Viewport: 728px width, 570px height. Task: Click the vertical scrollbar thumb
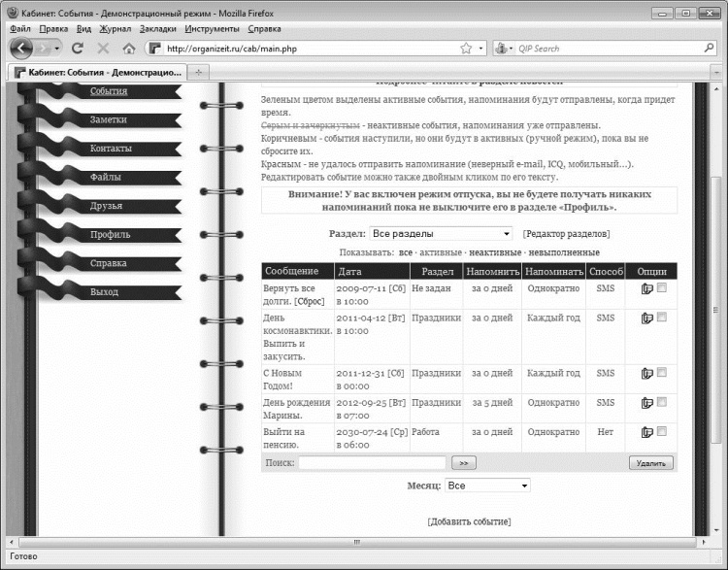click(716, 310)
